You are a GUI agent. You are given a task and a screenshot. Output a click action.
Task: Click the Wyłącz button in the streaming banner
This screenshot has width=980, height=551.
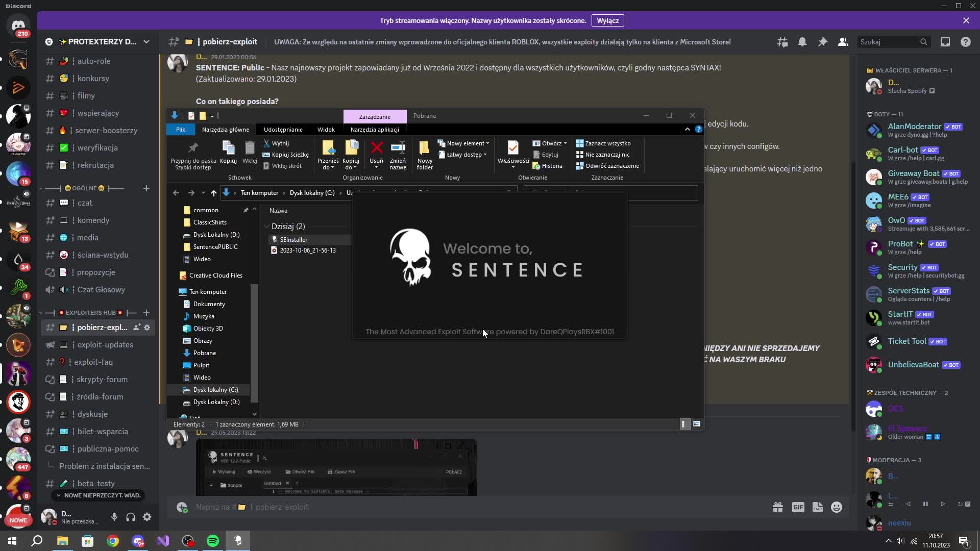point(608,20)
